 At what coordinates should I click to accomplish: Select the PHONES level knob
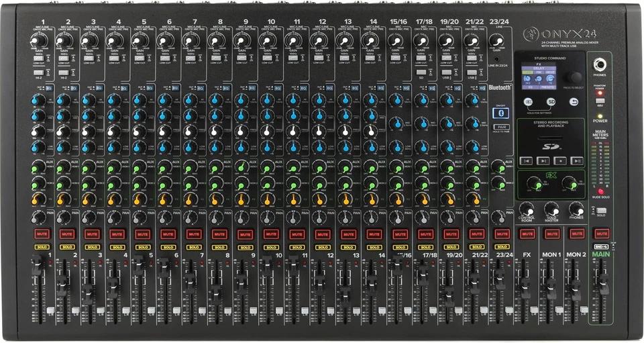(577, 209)
